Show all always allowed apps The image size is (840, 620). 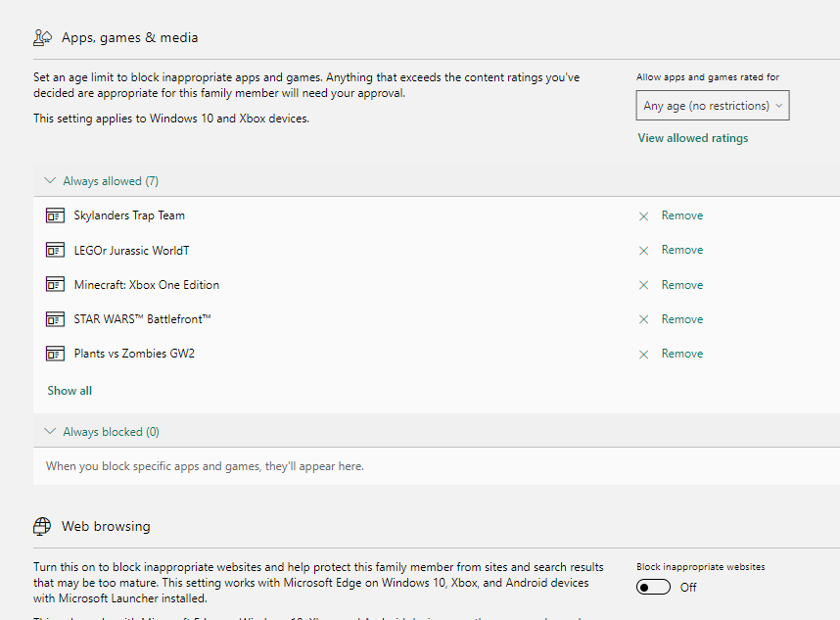70,391
